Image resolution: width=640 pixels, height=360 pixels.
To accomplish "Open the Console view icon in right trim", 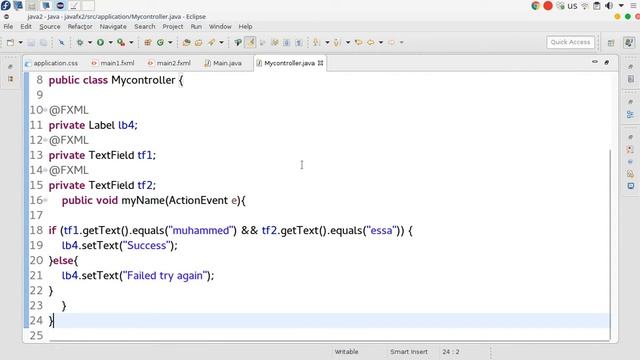I will [631, 186].
